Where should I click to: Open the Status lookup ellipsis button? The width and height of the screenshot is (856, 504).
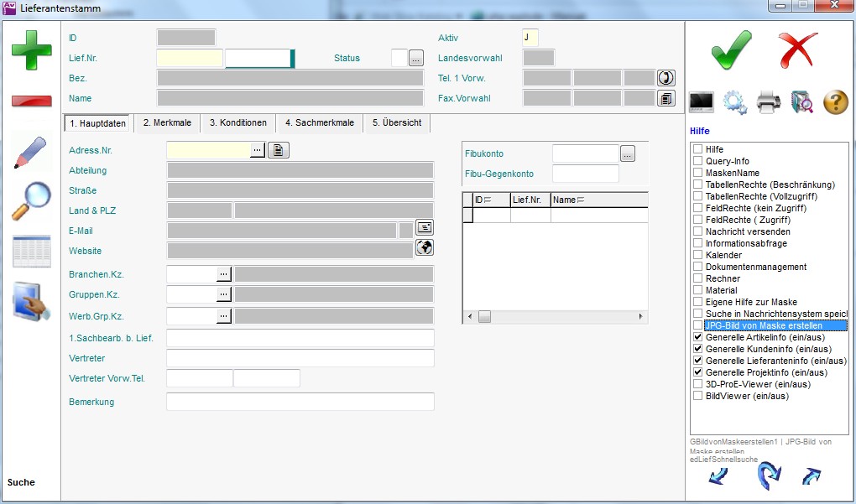[x=416, y=59]
